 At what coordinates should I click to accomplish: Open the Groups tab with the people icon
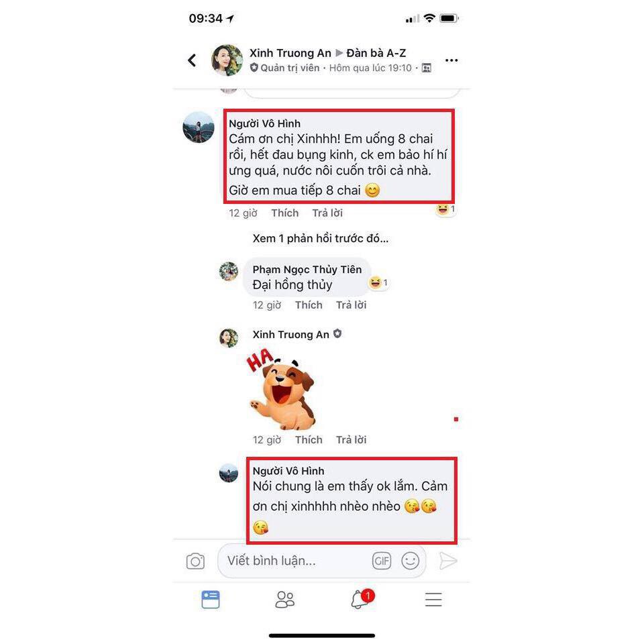[x=284, y=600]
